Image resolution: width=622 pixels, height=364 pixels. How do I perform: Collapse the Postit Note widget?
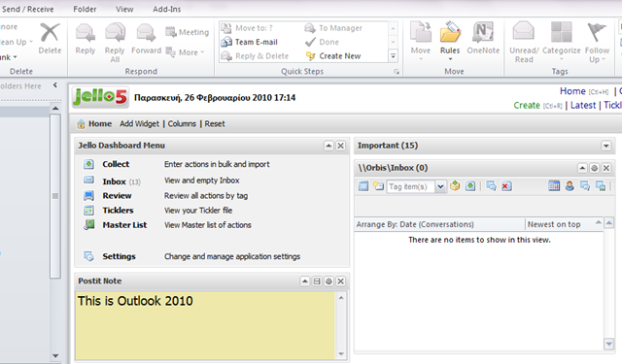(304, 281)
